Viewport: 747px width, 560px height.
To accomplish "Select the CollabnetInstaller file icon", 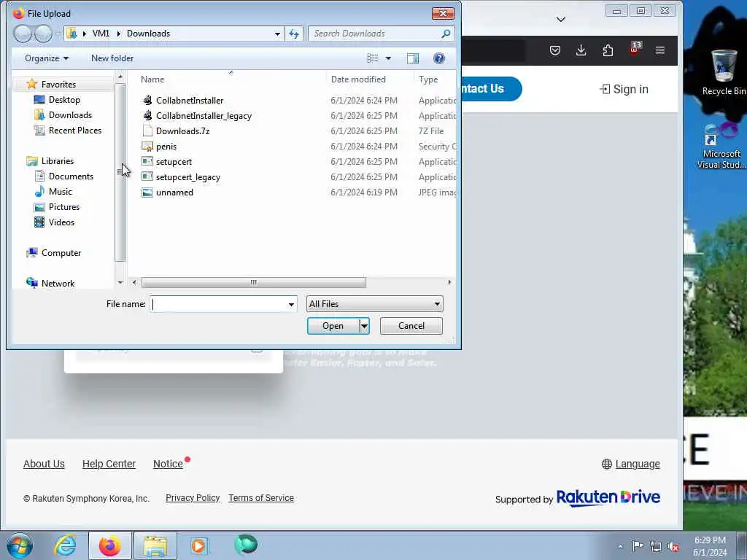I will point(147,100).
